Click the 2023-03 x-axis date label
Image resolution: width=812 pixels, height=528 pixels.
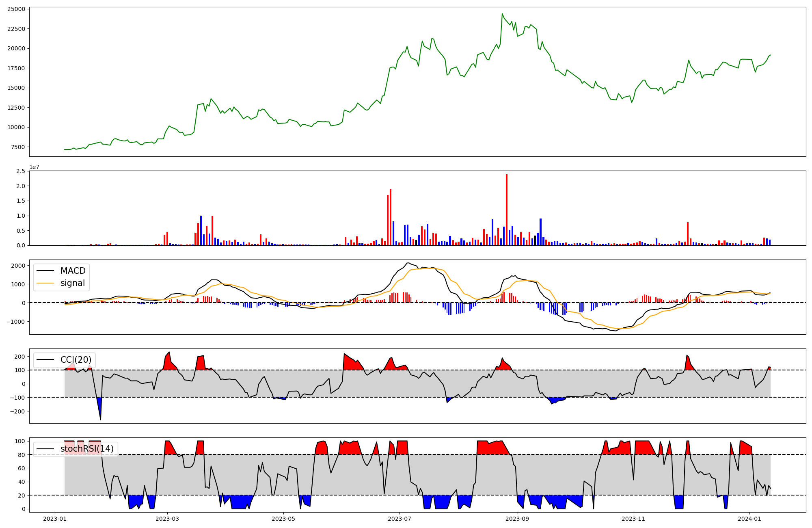click(x=168, y=519)
